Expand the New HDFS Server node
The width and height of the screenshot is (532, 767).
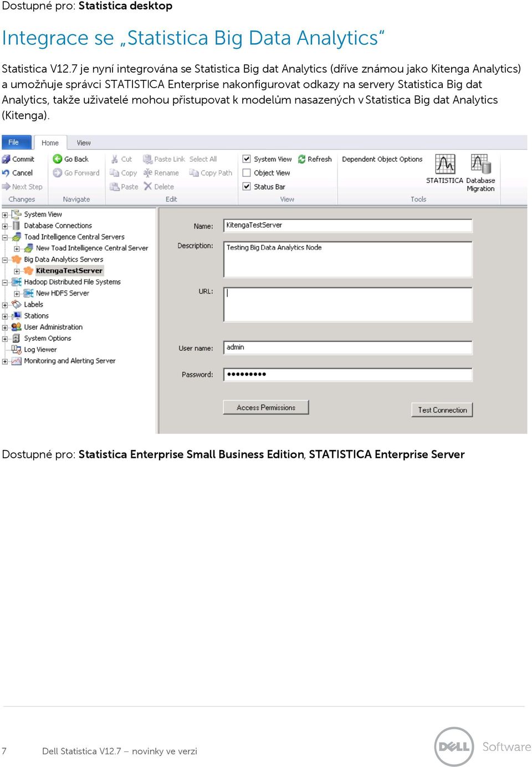[x=17, y=294]
